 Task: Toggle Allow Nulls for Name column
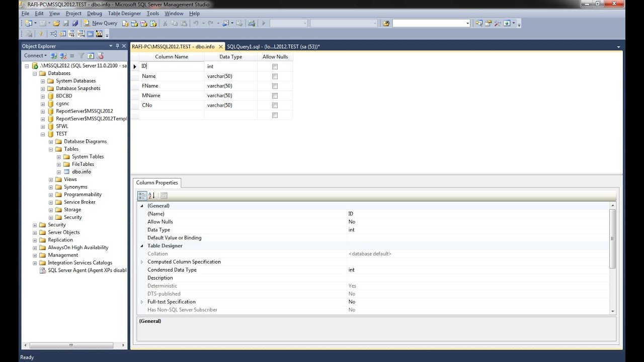click(275, 76)
